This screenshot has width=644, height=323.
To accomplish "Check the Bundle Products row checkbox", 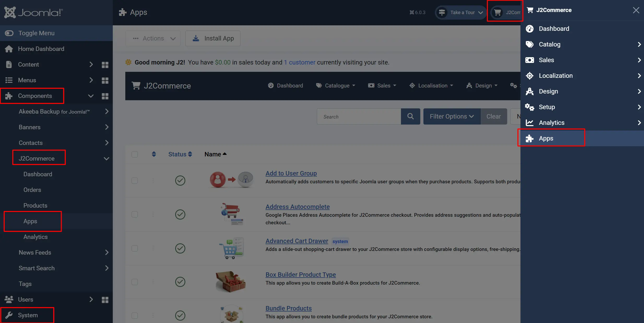I will click(x=135, y=316).
